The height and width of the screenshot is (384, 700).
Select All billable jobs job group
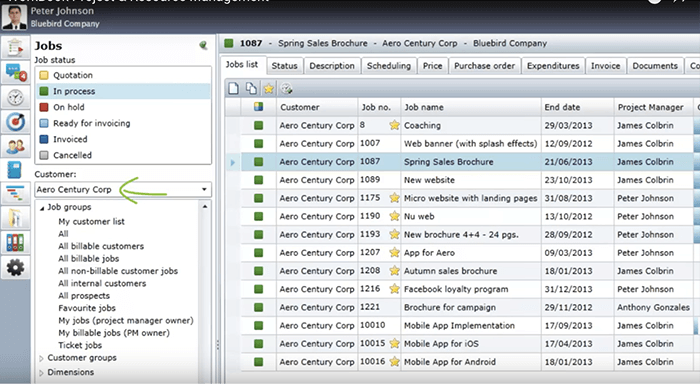point(89,259)
